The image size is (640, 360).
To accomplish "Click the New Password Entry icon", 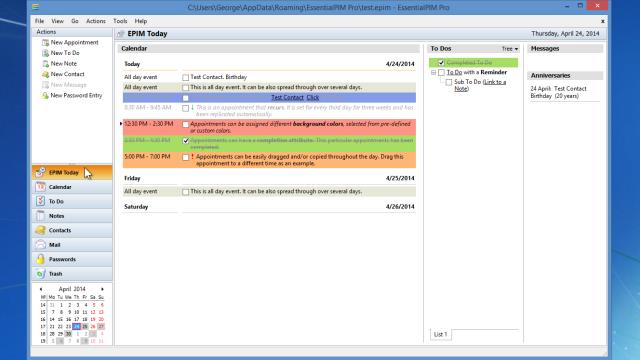I will (x=45, y=96).
